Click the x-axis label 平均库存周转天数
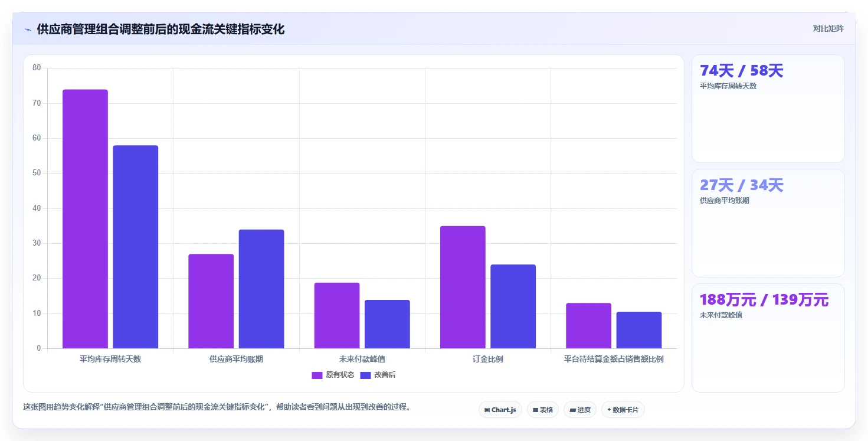 pyautogui.click(x=110, y=359)
